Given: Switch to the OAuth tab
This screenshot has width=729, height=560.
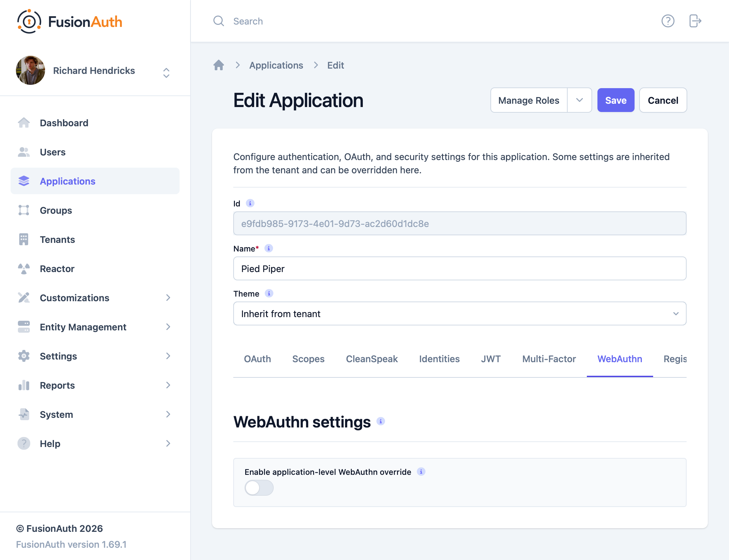Looking at the screenshot, I should point(257,359).
